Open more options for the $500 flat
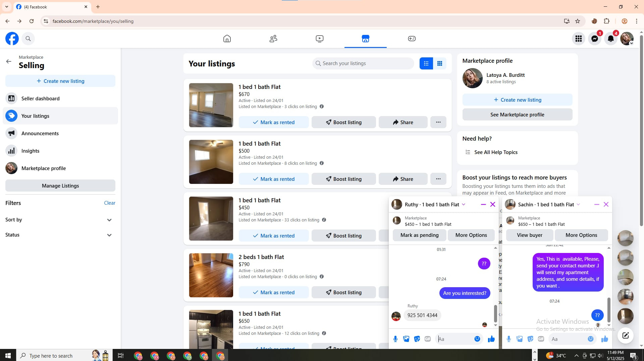This screenshot has width=644, height=361. (x=438, y=179)
